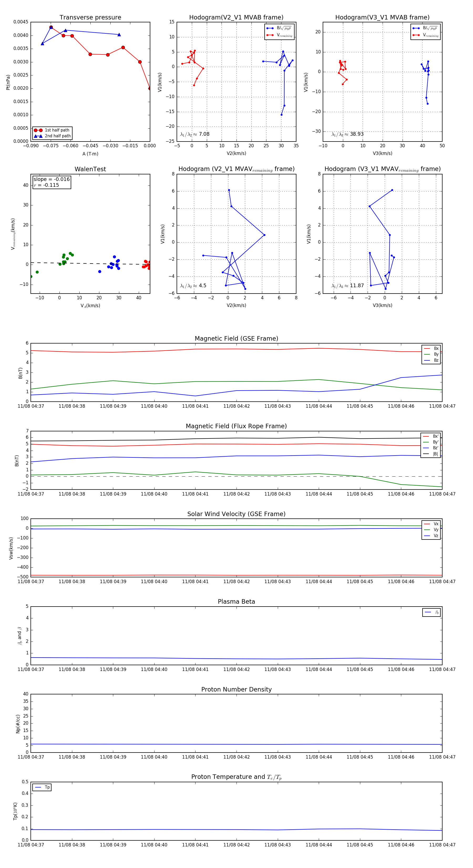Click the B(nT) axis label of Flux Rope plot
The width and height of the screenshot is (473, 868).
click(x=17, y=461)
